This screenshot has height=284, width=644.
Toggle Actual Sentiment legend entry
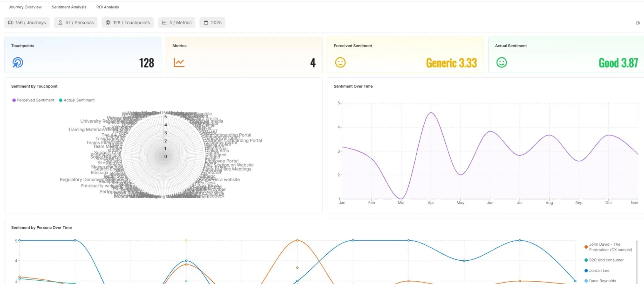click(x=77, y=100)
